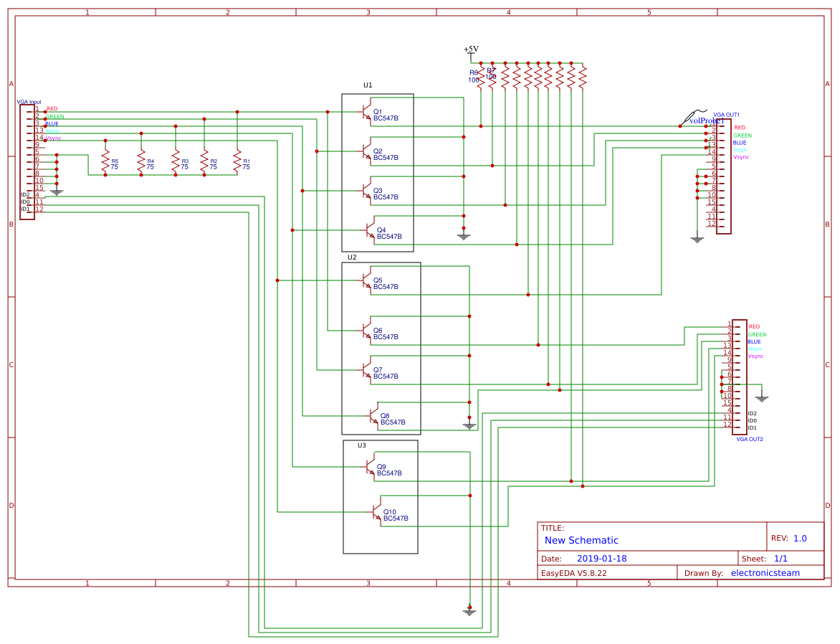The image size is (840, 644).
Task: Select the VGA Input connector header
Action: tap(27, 161)
